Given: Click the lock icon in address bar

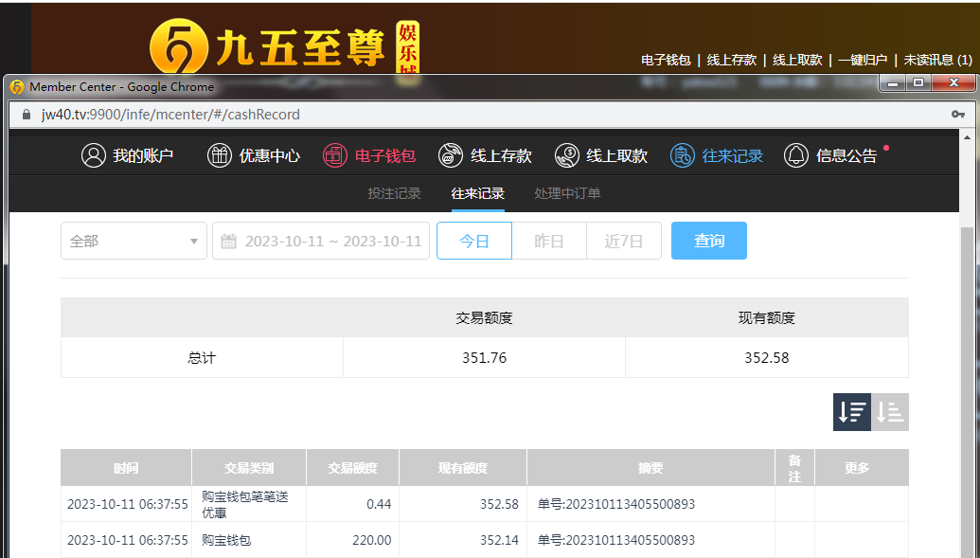Looking at the screenshot, I should (26, 115).
